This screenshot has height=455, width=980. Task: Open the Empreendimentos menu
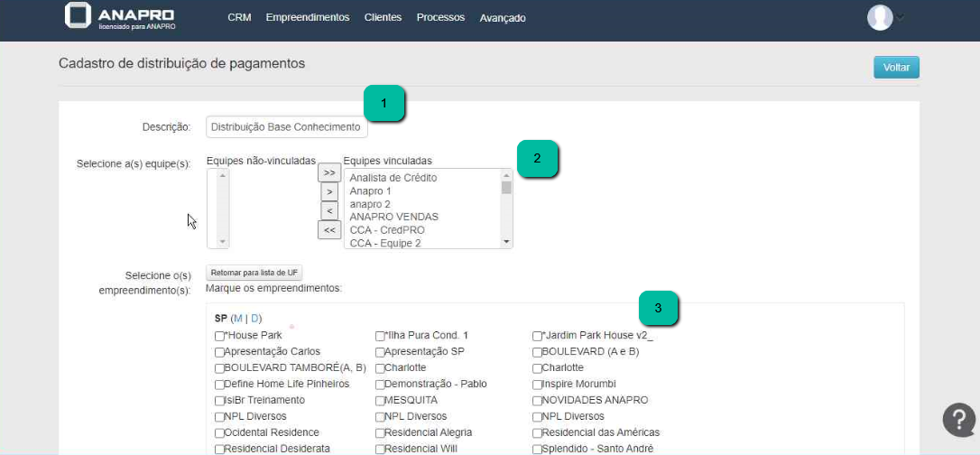click(x=307, y=17)
